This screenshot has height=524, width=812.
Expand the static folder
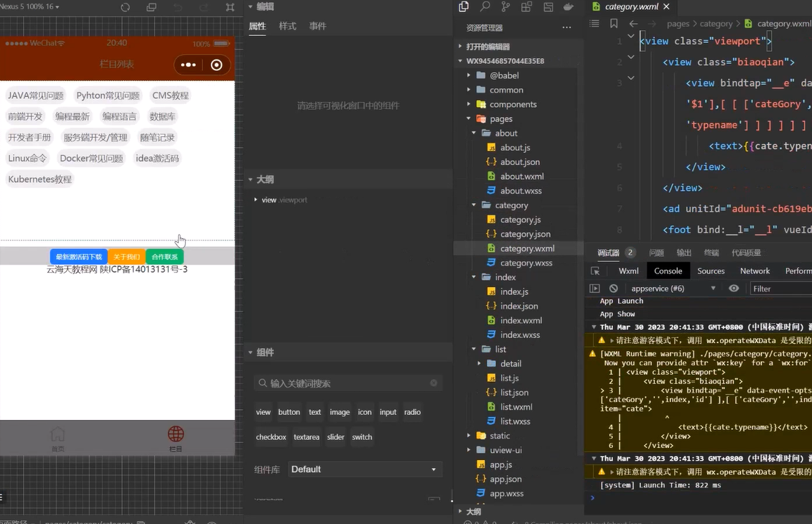[469, 436]
